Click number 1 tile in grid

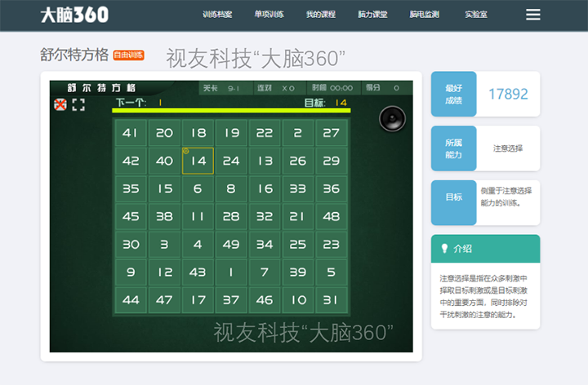tap(231, 272)
